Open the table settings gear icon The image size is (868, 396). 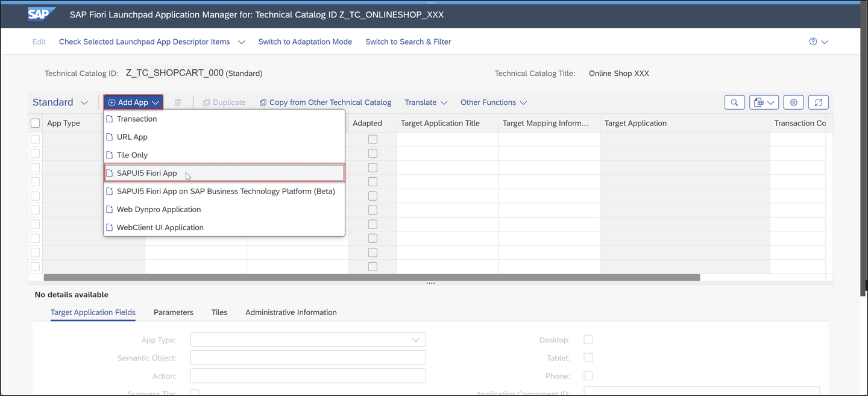[793, 102]
